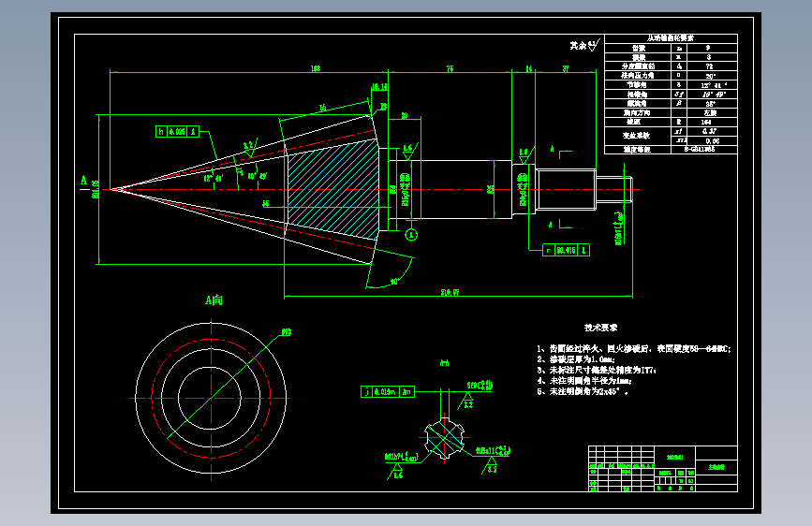Select the '75' top dimension text
The width and height of the screenshot is (812, 526).
(x=450, y=68)
